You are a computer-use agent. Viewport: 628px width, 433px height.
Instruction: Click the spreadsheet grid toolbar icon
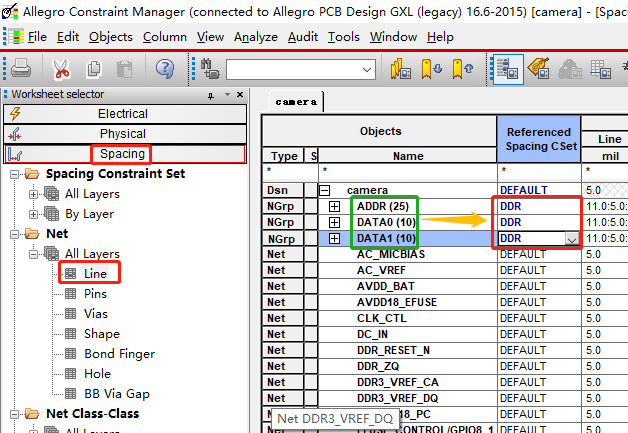[600, 69]
